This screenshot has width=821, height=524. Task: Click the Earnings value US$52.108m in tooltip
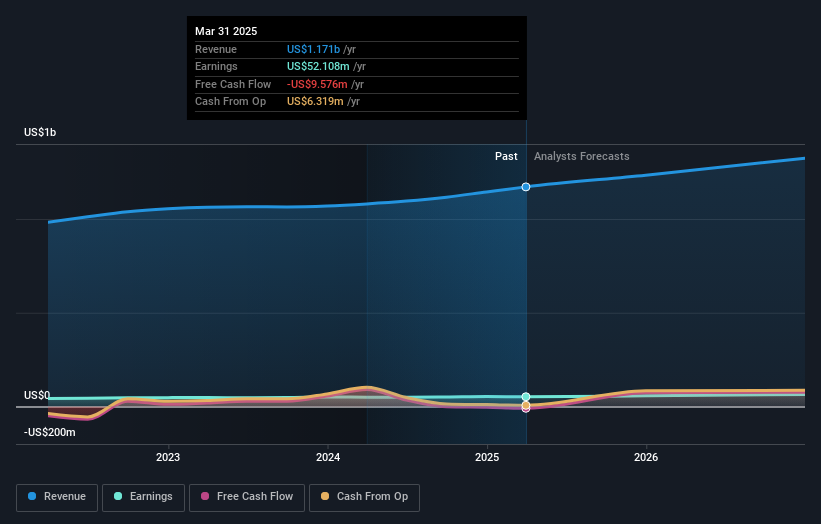[x=318, y=66]
